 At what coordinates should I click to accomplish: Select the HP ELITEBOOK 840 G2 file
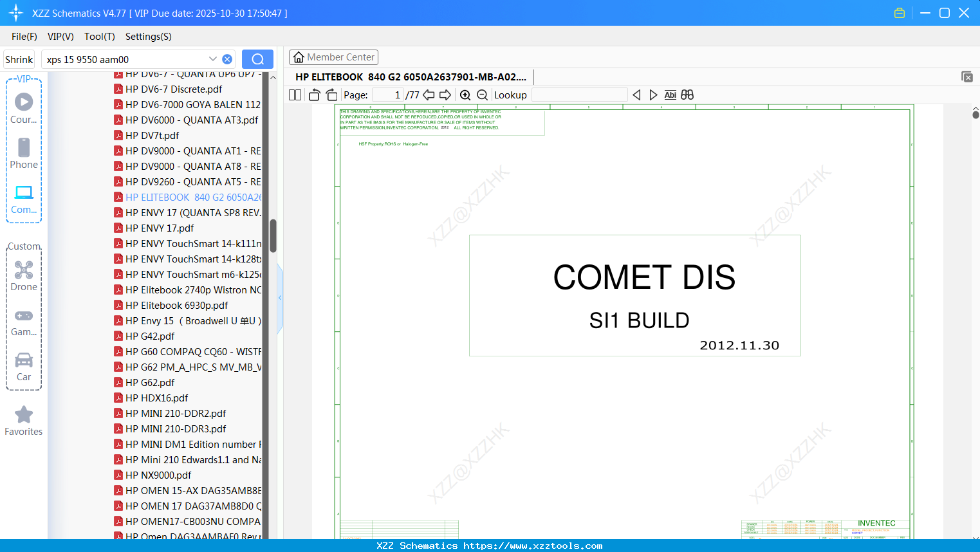187,198
